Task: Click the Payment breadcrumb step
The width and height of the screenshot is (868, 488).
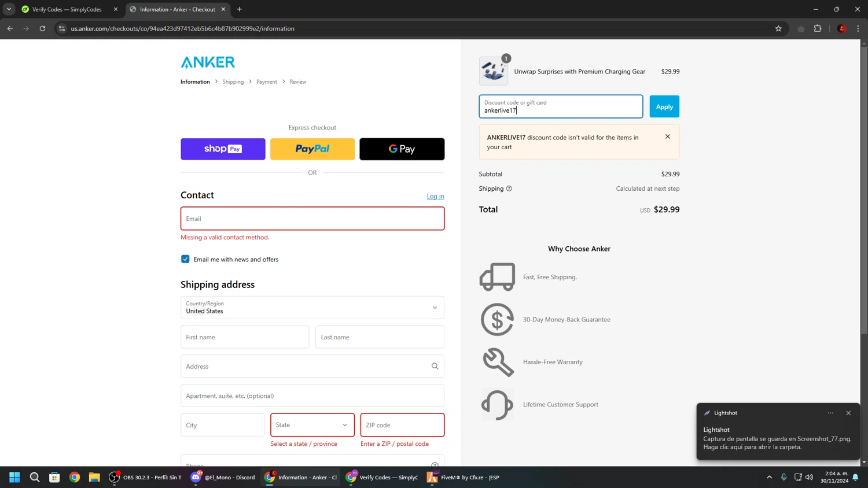Action: [267, 82]
